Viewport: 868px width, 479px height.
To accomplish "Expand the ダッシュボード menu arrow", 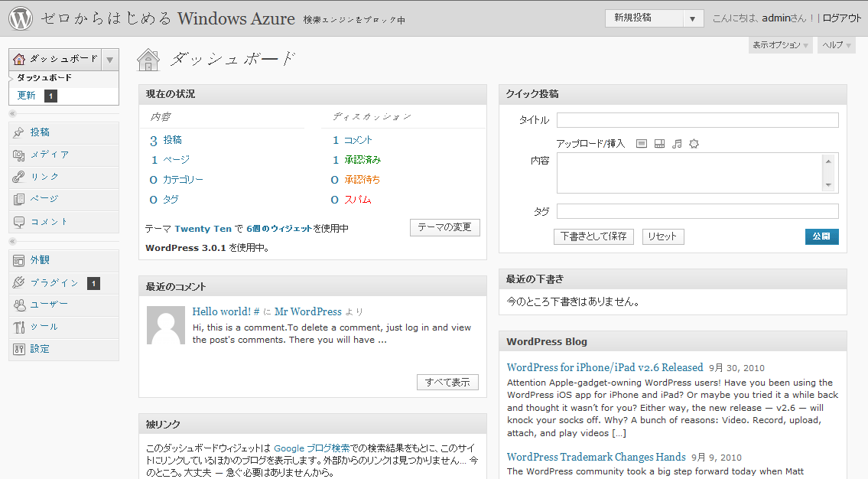I will pyautogui.click(x=110, y=60).
